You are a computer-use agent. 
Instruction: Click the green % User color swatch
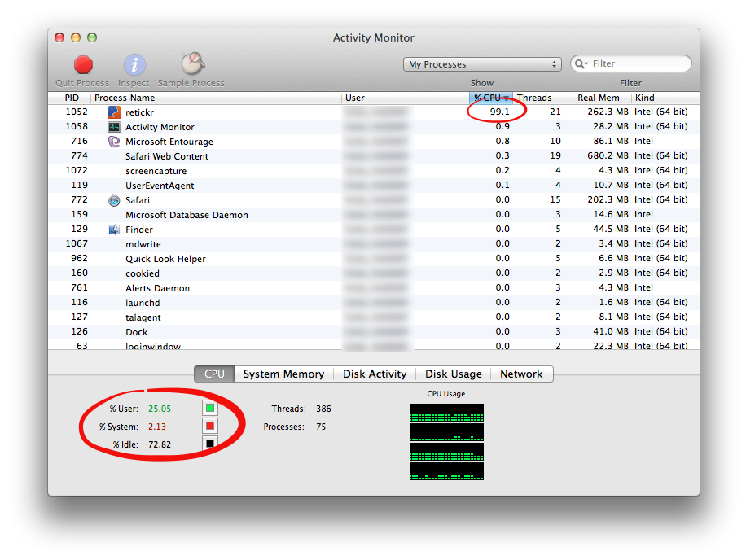pyautogui.click(x=210, y=409)
